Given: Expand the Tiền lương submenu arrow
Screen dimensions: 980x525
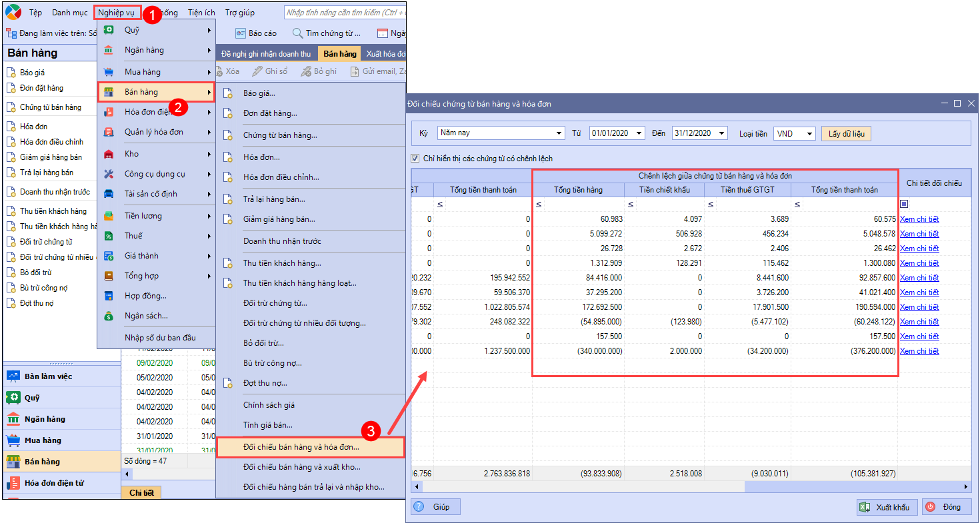Looking at the screenshot, I should point(209,216).
